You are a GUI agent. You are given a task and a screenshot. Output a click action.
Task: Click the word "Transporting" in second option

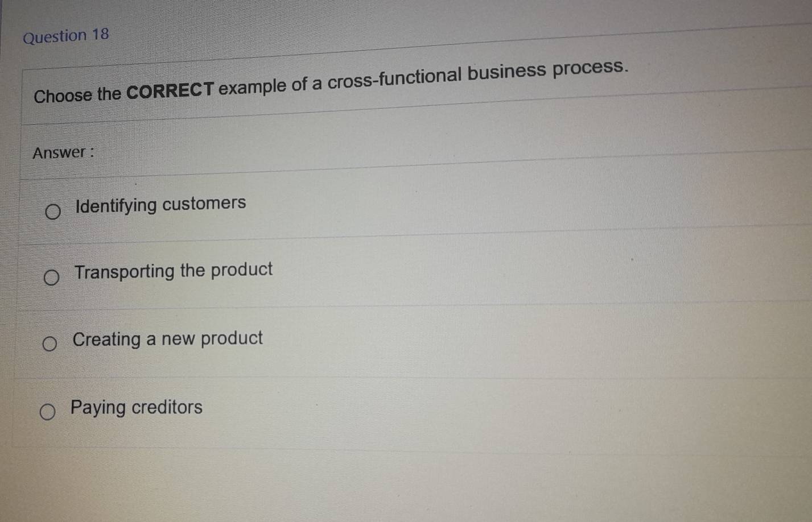[x=125, y=272]
